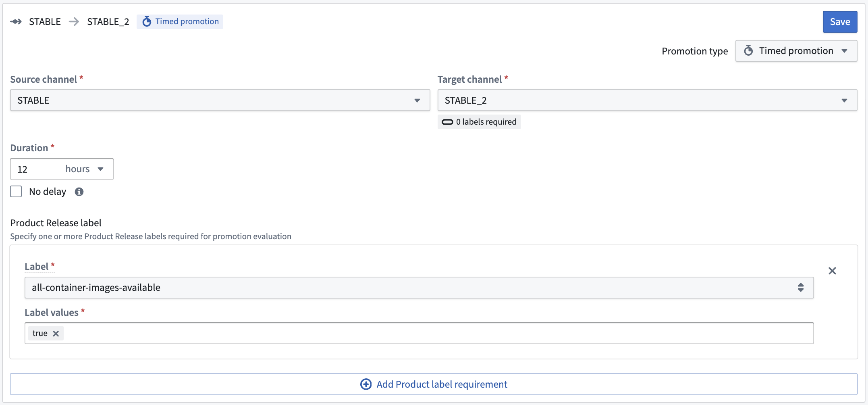Enable the No delay checkbox
Screen dimensions: 868x405
[x=16, y=192]
